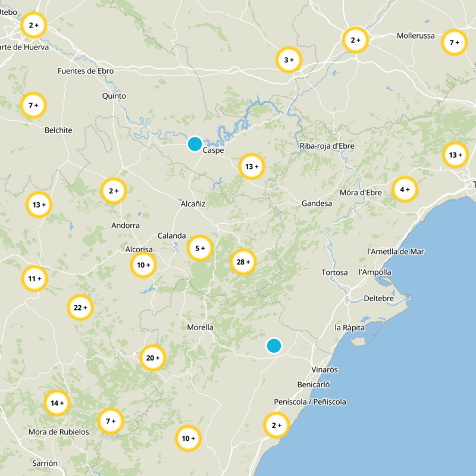Click the Alcañiz town label
476x476 pixels.
coord(193,203)
